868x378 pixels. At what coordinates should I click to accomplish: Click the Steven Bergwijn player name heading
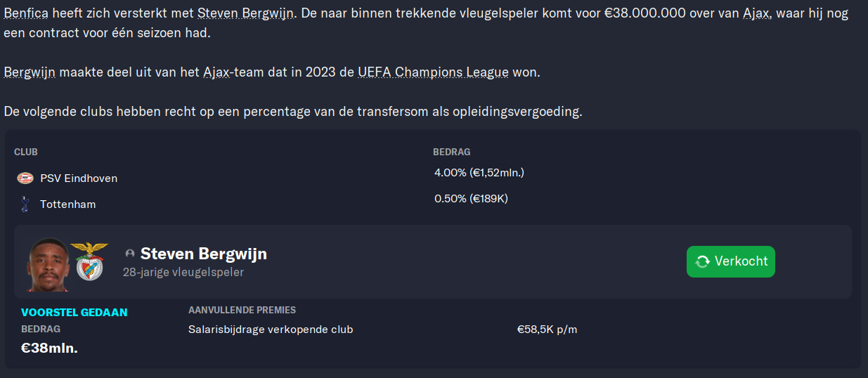pyautogui.click(x=204, y=254)
